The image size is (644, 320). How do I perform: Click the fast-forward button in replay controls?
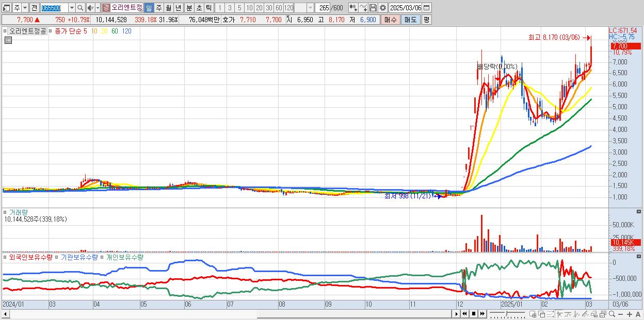pyautogui.click(x=482, y=314)
